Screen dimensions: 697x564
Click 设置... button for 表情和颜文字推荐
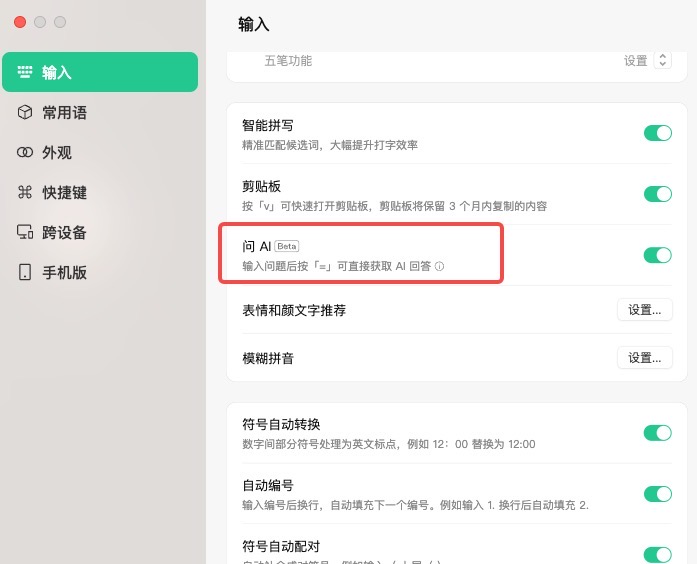click(x=644, y=310)
